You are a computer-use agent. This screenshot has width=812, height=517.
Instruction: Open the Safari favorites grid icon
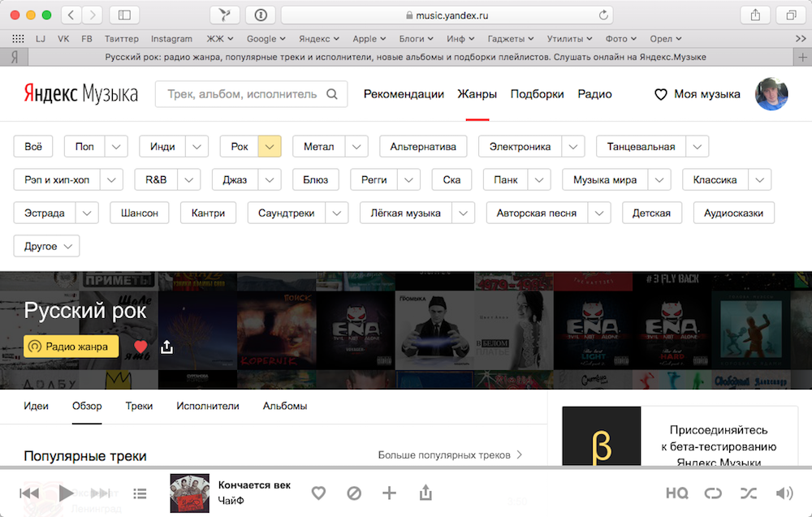[x=18, y=39]
